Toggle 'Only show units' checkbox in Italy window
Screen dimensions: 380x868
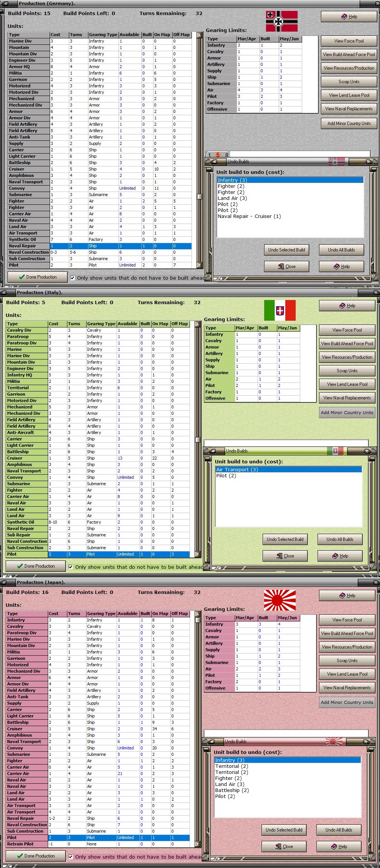pos(70,567)
